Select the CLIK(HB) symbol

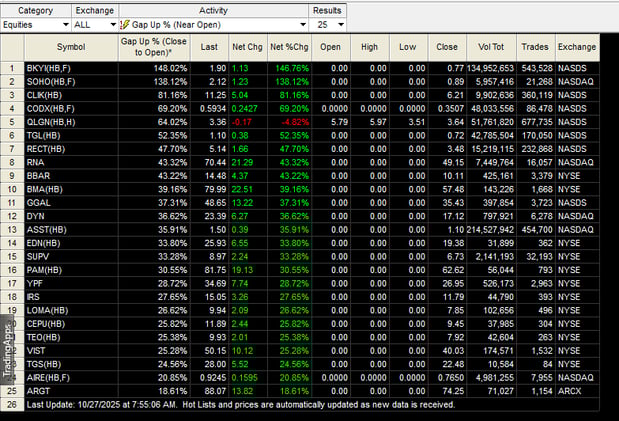point(44,95)
